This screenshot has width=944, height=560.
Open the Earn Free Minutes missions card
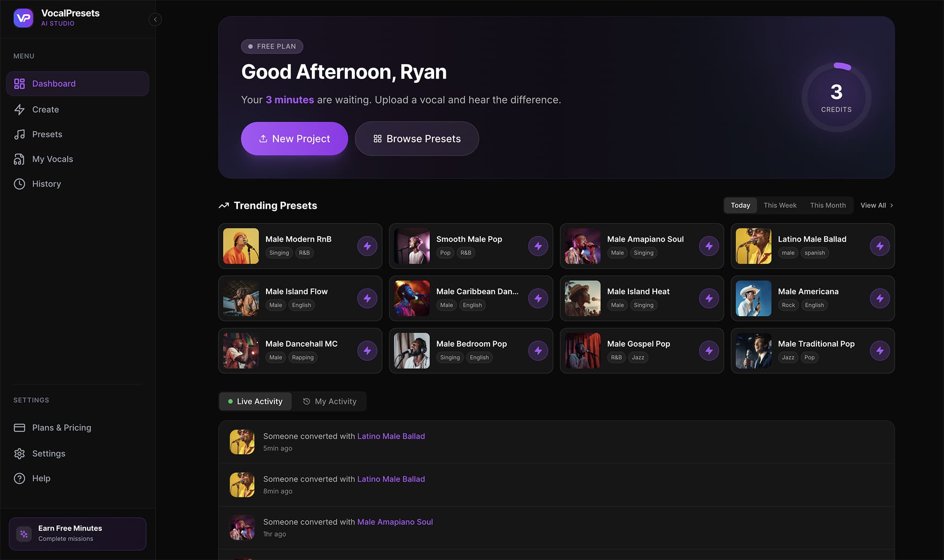click(78, 534)
